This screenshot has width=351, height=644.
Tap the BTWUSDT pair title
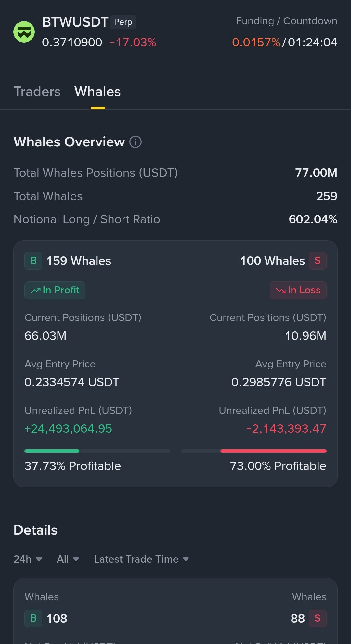point(75,22)
